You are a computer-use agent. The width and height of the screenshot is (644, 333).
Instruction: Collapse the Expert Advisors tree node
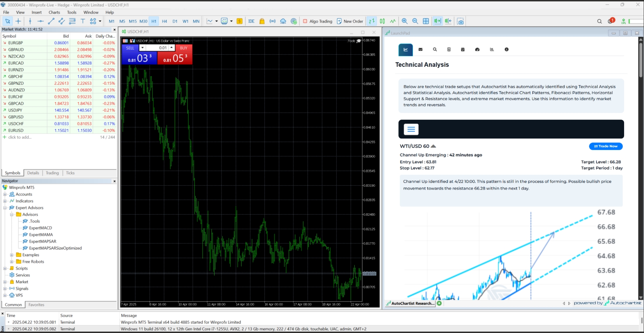5,208
